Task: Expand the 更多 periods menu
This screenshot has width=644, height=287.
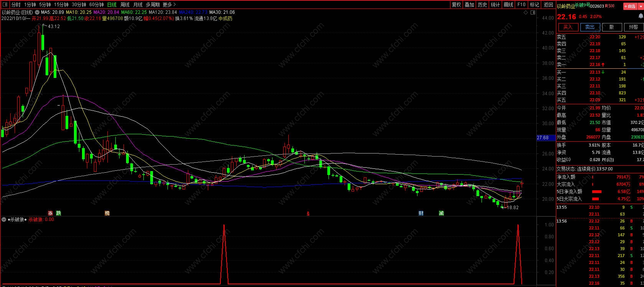Action: (x=169, y=5)
